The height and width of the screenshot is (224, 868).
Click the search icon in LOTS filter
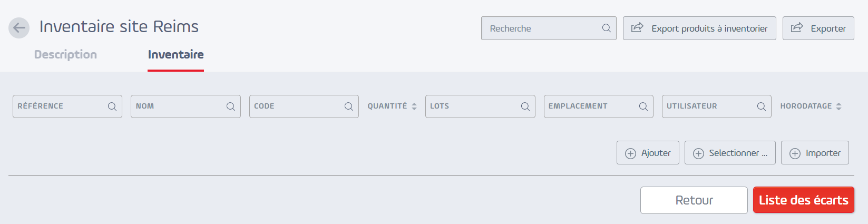[x=525, y=106]
